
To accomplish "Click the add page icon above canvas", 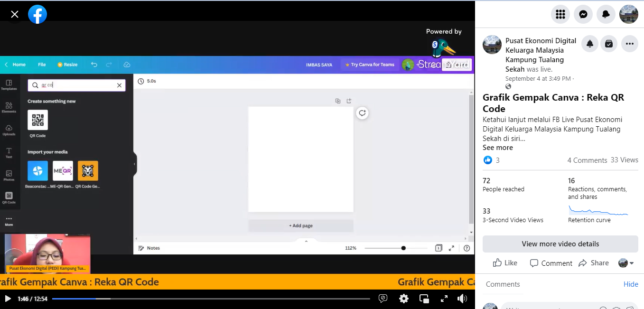I will [x=349, y=101].
